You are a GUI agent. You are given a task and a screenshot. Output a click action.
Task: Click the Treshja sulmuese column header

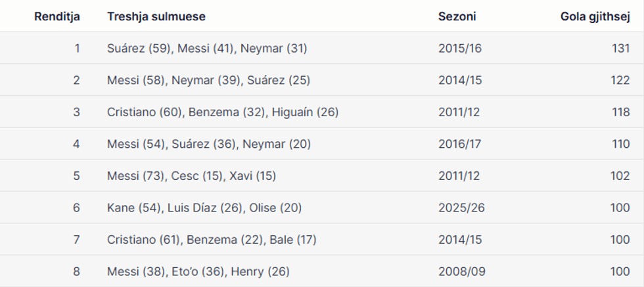[156, 16]
